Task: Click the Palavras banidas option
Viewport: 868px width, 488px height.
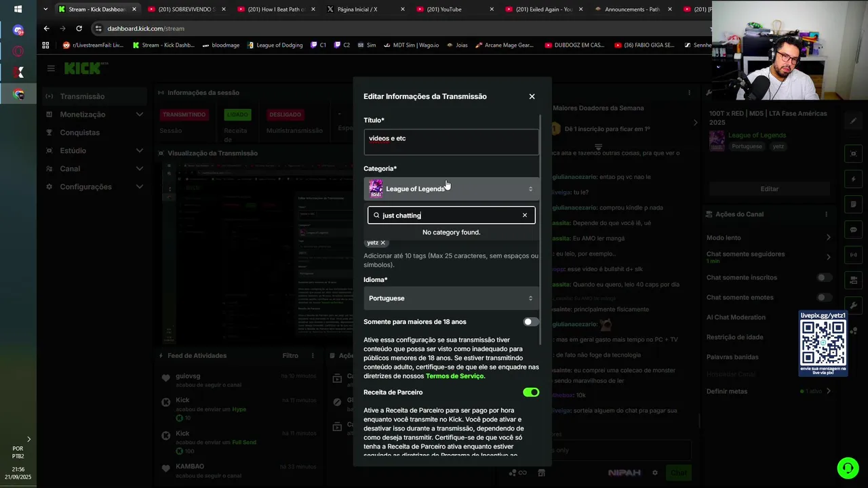Action: (732, 357)
